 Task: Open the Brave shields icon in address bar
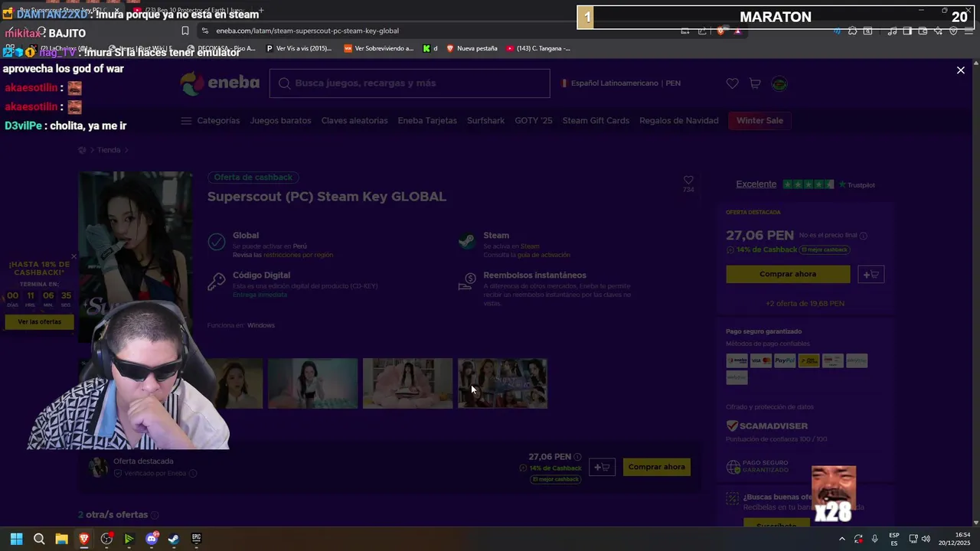(720, 31)
